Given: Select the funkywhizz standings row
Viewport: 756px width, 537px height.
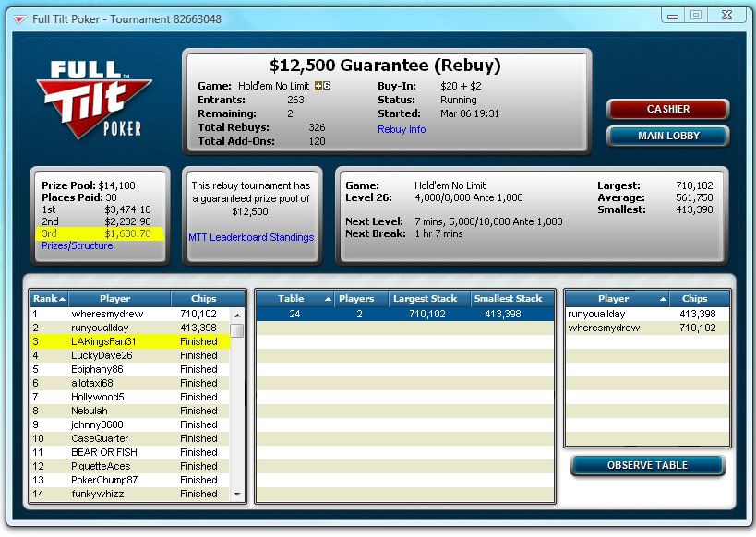Looking at the screenshot, I should 130,495.
